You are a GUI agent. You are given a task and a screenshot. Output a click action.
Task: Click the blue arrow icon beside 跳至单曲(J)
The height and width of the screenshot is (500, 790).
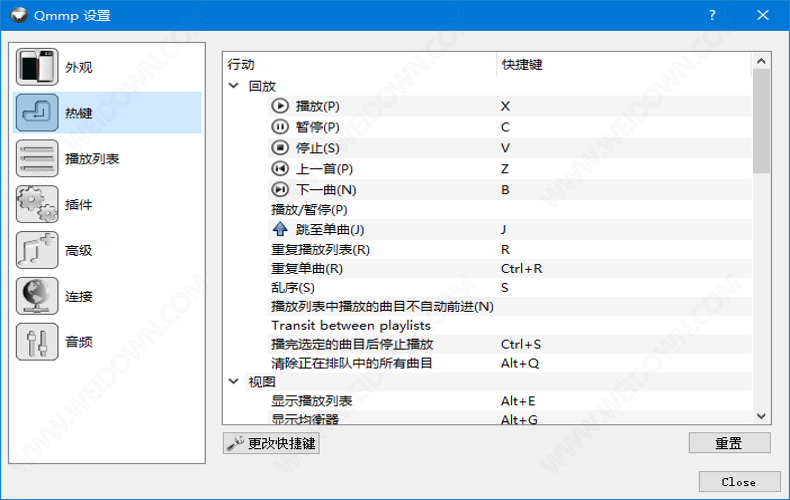(x=280, y=229)
